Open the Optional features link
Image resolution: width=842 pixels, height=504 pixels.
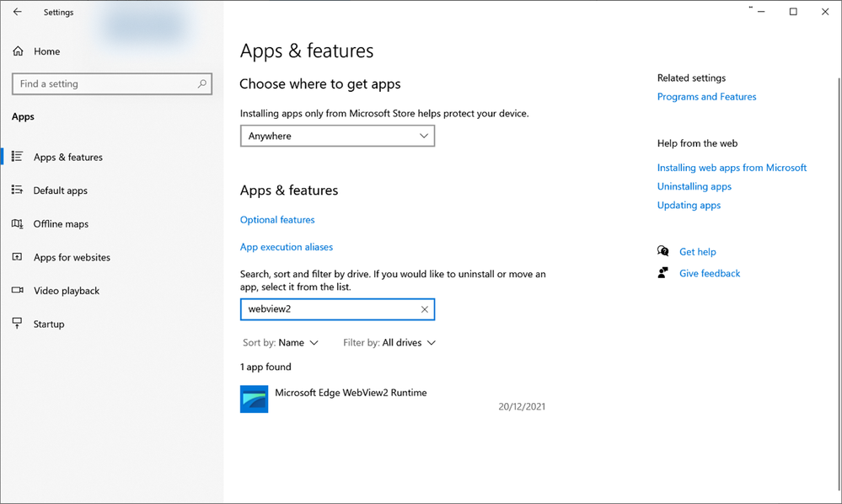[277, 219]
